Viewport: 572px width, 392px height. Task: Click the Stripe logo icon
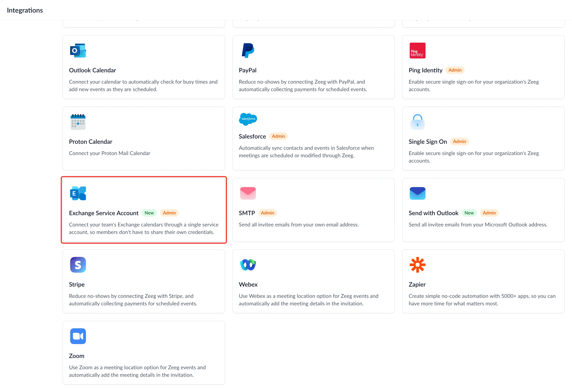[78, 265]
